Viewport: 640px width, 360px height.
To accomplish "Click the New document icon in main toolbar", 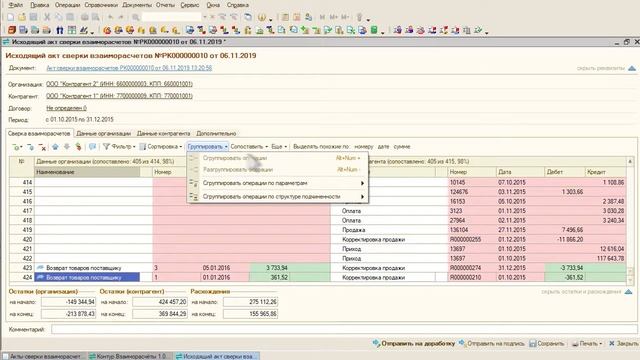I will click(11, 17).
